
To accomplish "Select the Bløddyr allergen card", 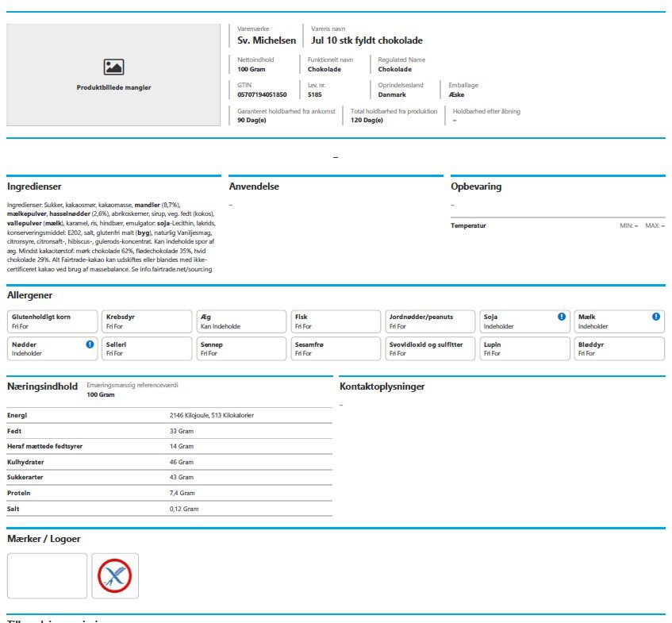I will pos(620,349).
